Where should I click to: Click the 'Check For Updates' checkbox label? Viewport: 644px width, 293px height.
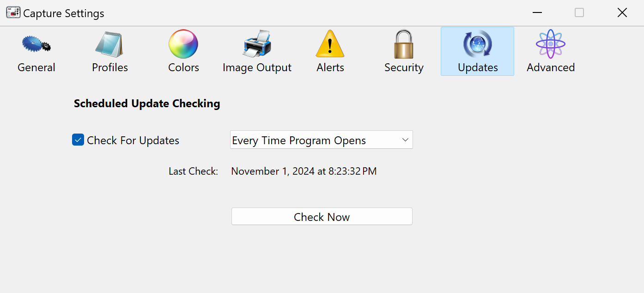click(133, 140)
